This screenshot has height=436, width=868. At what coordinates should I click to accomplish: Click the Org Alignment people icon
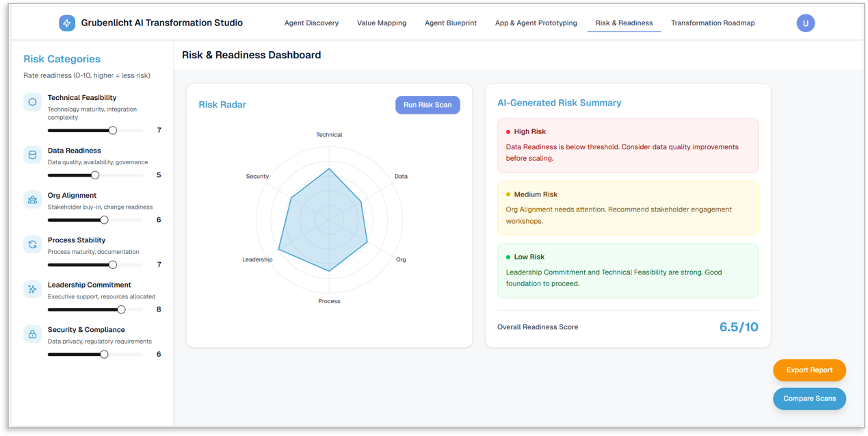point(32,200)
